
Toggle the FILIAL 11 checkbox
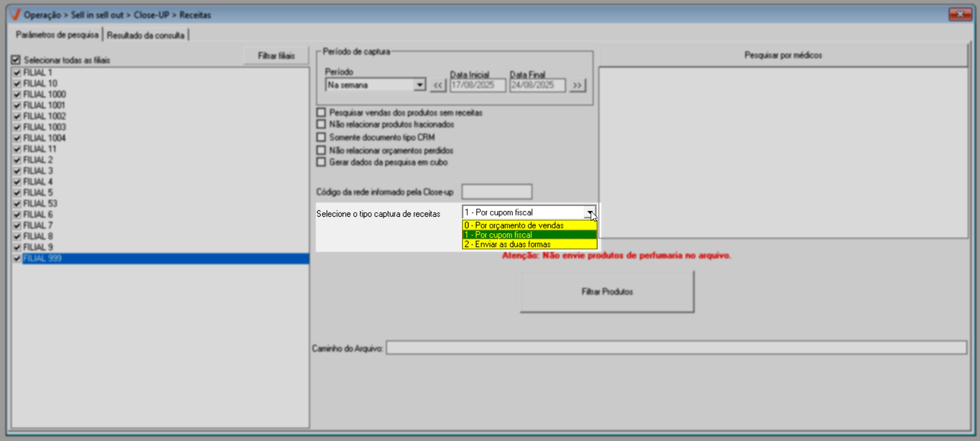(17, 149)
